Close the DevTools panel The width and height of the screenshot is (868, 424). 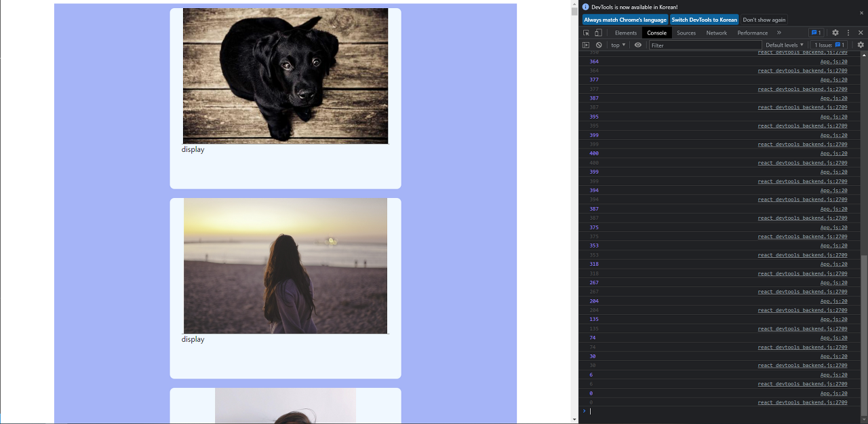click(x=861, y=33)
